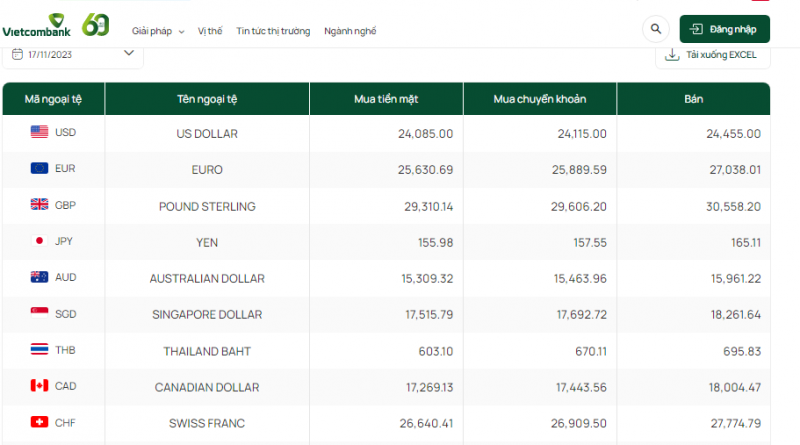This screenshot has height=445, width=800.
Task: Click the chevron arrow beside the date
Action: pyautogui.click(x=129, y=53)
